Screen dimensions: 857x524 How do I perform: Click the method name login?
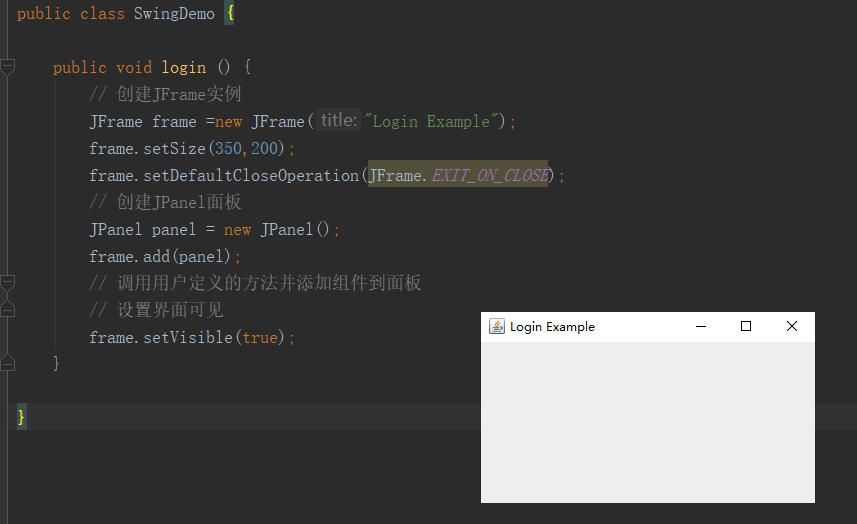click(x=184, y=67)
